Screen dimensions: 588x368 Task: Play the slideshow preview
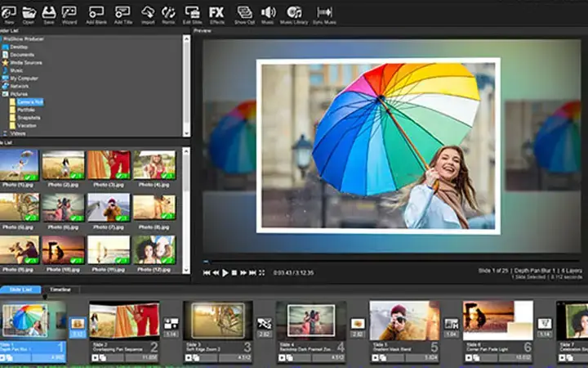point(225,272)
